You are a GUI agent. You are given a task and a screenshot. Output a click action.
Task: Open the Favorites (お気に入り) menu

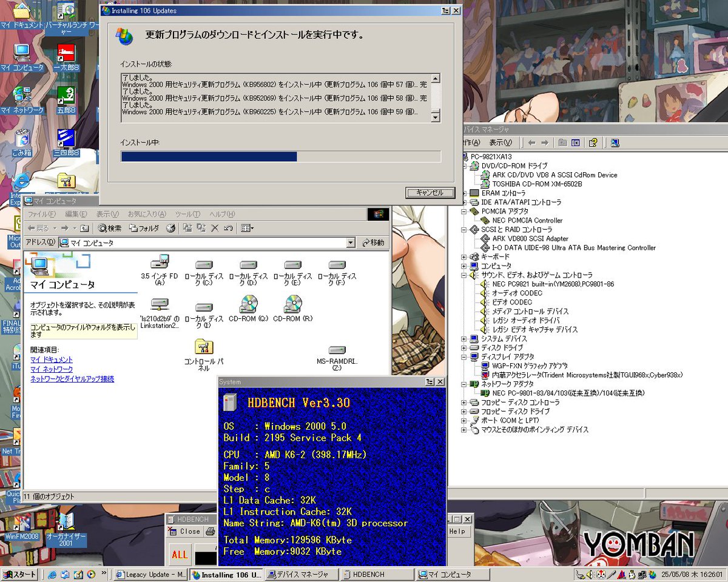pyautogui.click(x=147, y=214)
